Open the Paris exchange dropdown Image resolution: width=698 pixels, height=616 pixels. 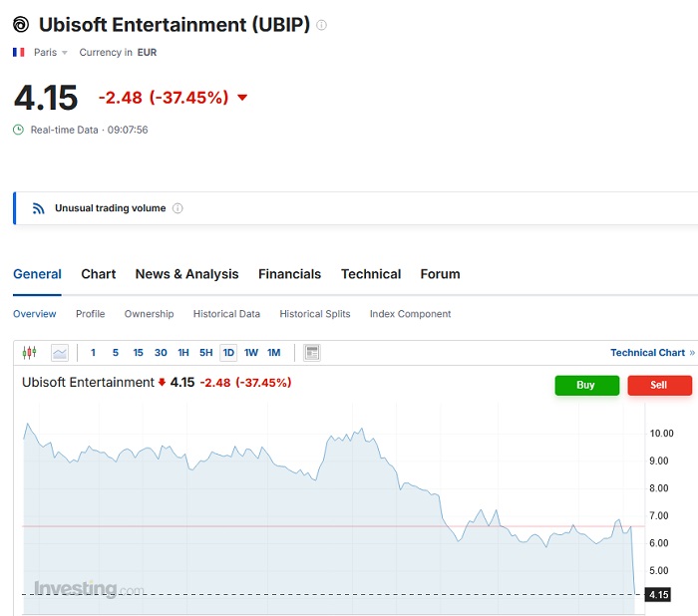51,52
